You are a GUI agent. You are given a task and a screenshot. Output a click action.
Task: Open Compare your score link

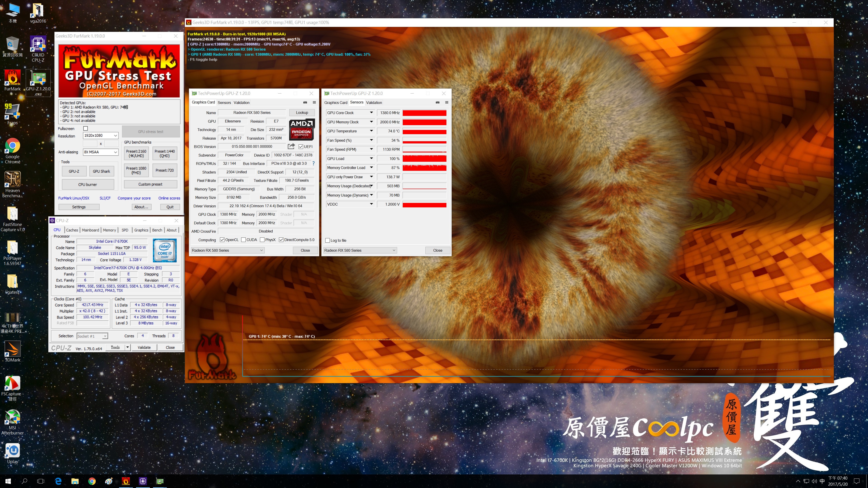[x=134, y=198]
